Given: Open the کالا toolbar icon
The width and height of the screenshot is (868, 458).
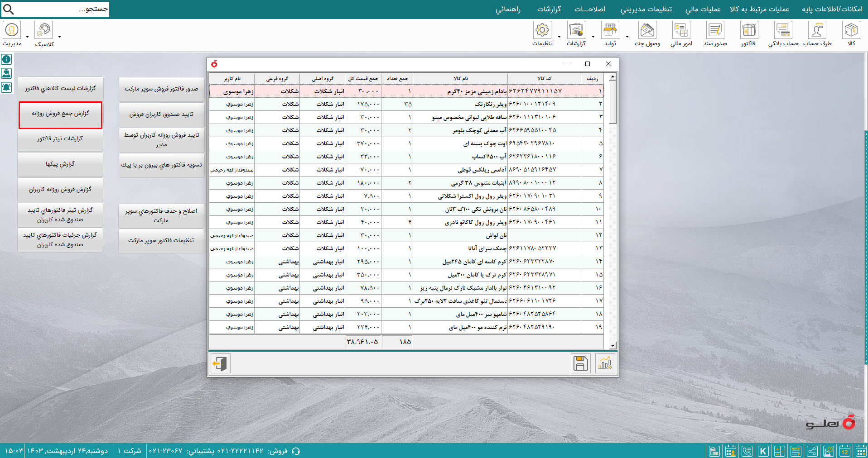Looking at the screenshot, I should coord(851,30).
